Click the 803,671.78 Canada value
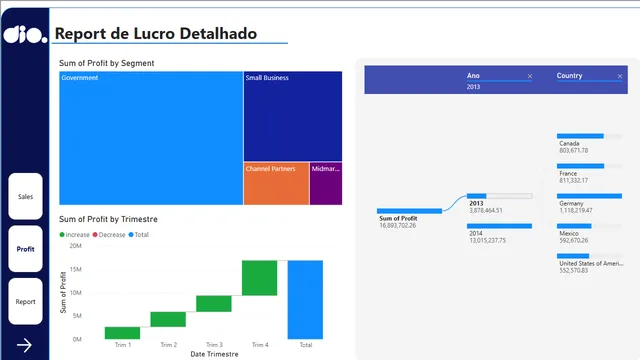Viewport: 640px width, 360px height. [574, 151]
